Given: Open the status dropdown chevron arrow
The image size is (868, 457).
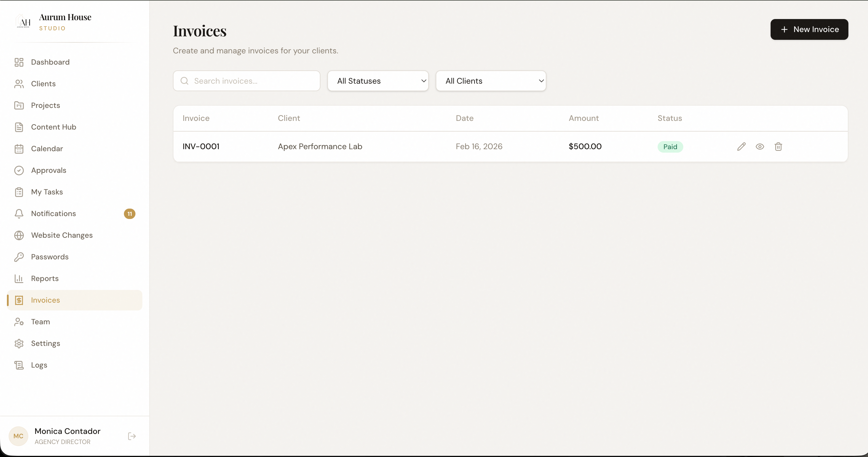Looking at the screenshot, I should tap(424, 81).
